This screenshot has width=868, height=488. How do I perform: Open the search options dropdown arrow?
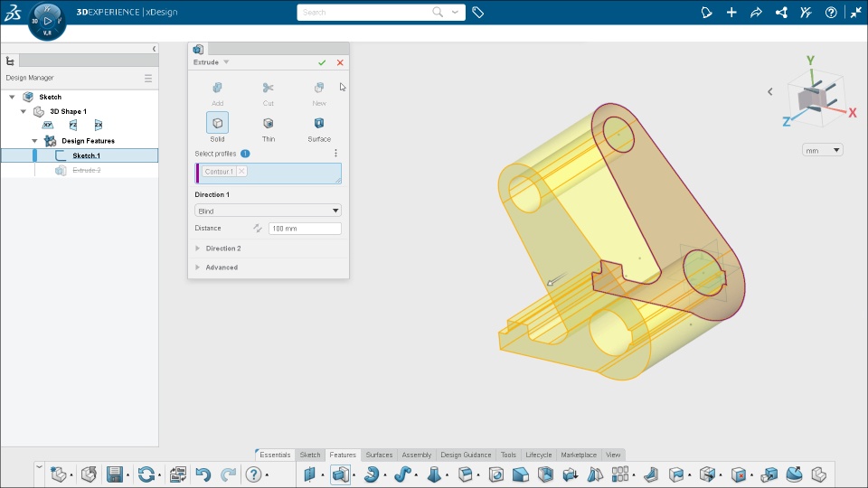point(455,12)
